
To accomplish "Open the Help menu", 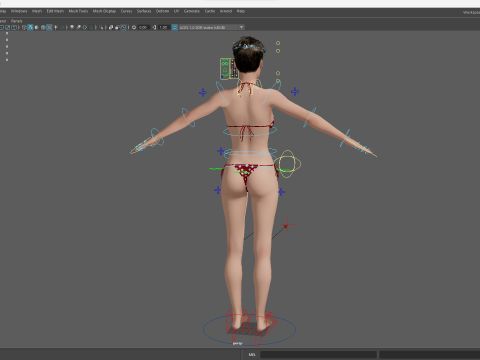I will point(241,11).
